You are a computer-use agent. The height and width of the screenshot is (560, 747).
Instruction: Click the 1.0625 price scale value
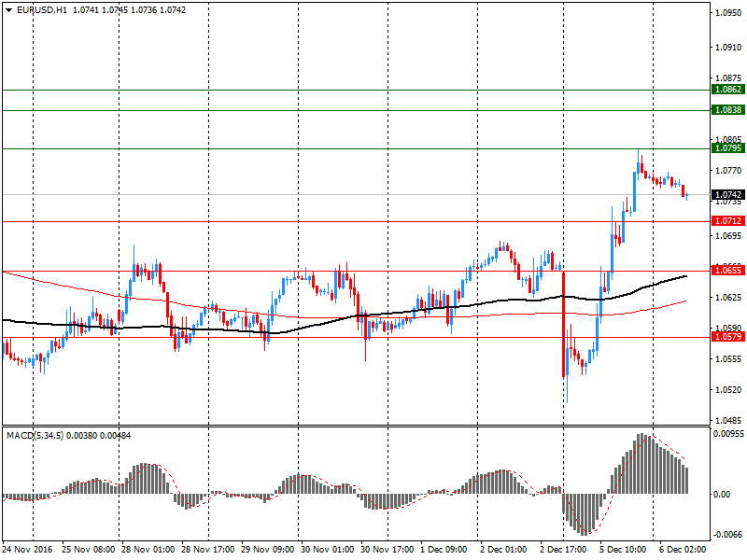[x=728, y=298]
